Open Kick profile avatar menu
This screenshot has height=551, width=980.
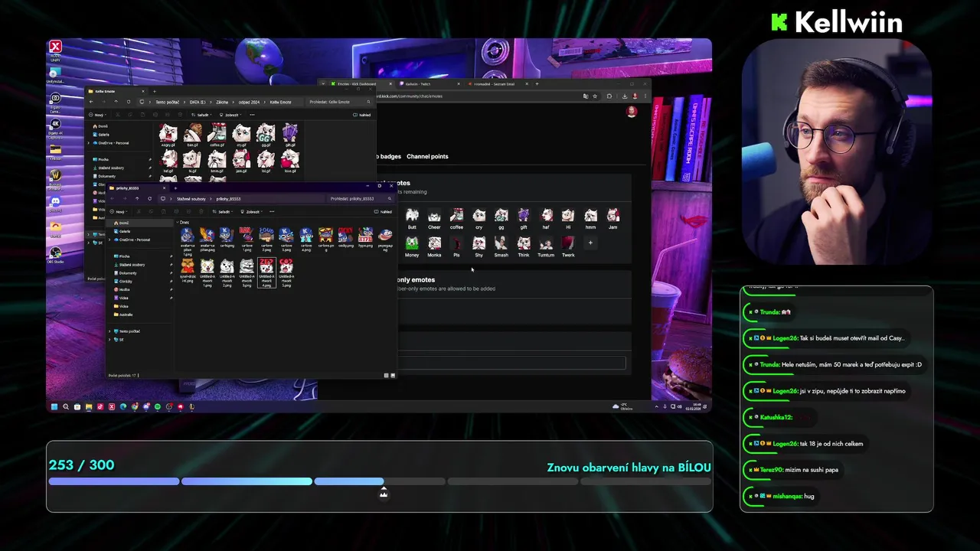(x=632, y=112)
